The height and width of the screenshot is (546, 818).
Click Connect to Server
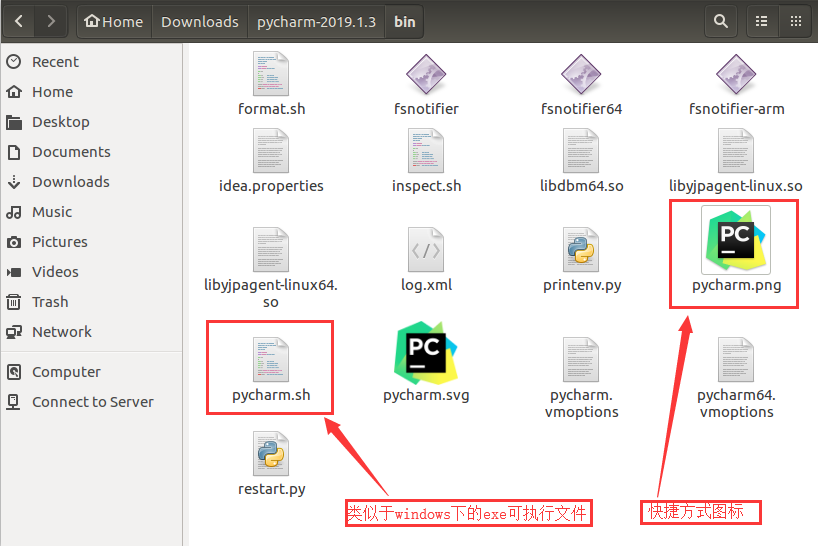click(x=91, y=402)
